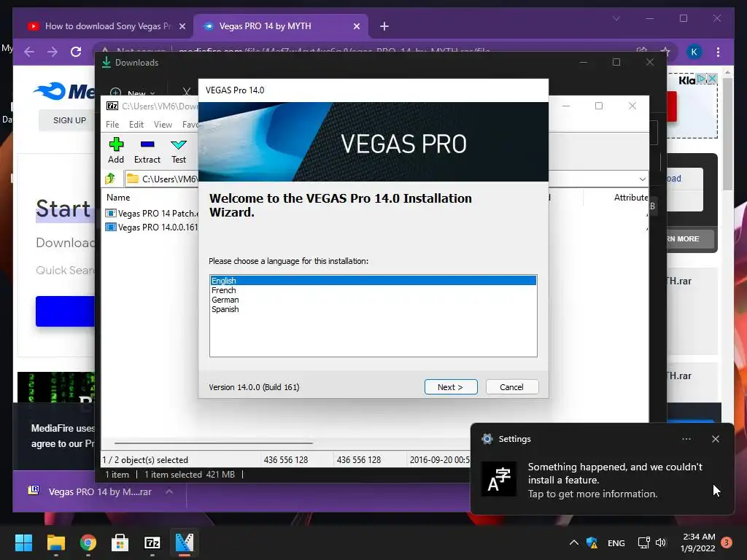Click Cancel in the VEGAS Pro installer
This screenshot has height=560, width=747.
point(511,387)
